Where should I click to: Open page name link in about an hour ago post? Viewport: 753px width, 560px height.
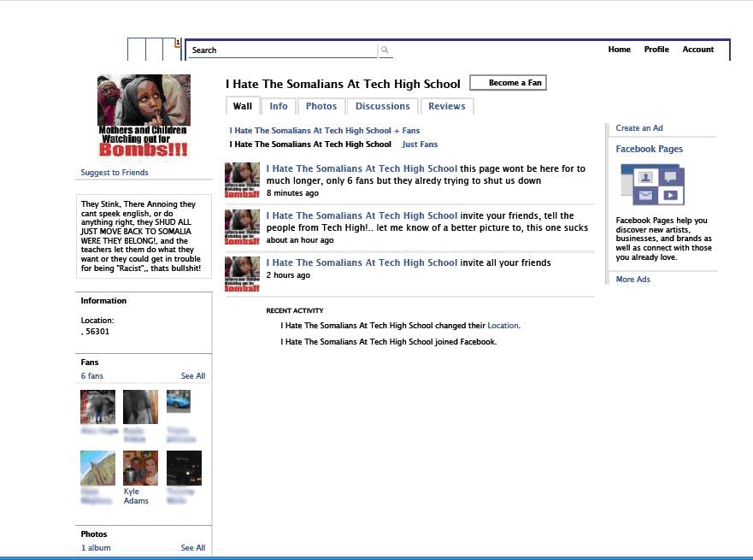point(362,215)
